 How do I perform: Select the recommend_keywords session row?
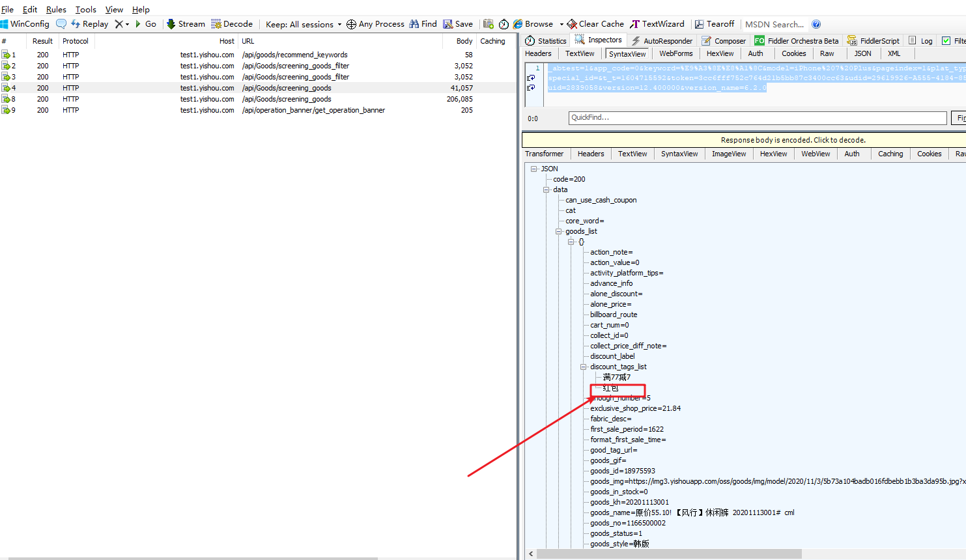pos(258,55)
